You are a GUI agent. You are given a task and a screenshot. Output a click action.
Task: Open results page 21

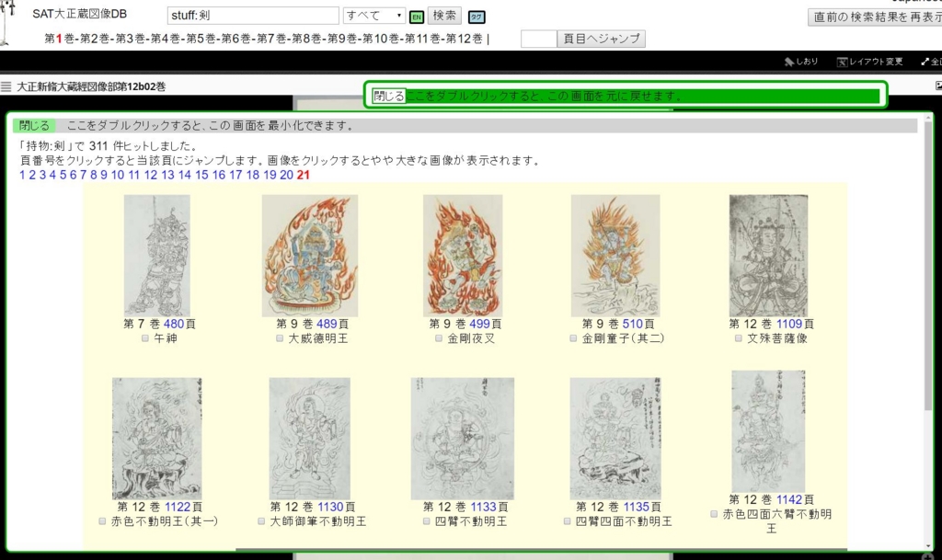[x=304, y=175]
